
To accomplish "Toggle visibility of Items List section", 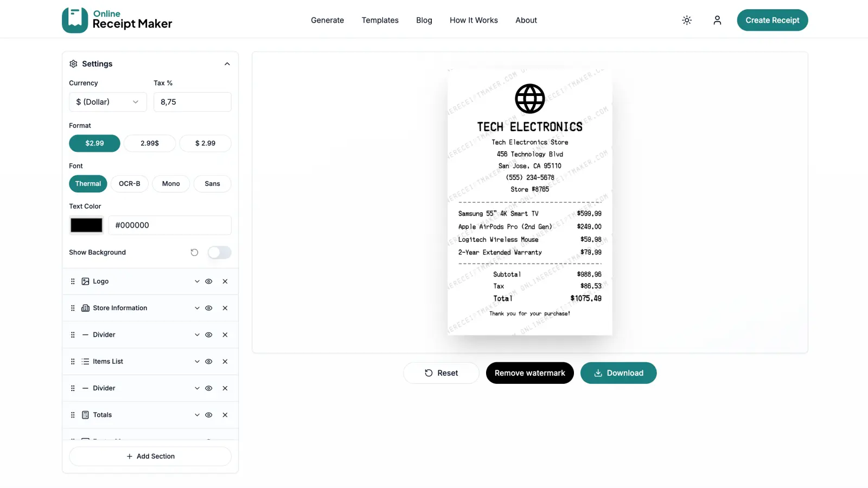I will (208, 362).
